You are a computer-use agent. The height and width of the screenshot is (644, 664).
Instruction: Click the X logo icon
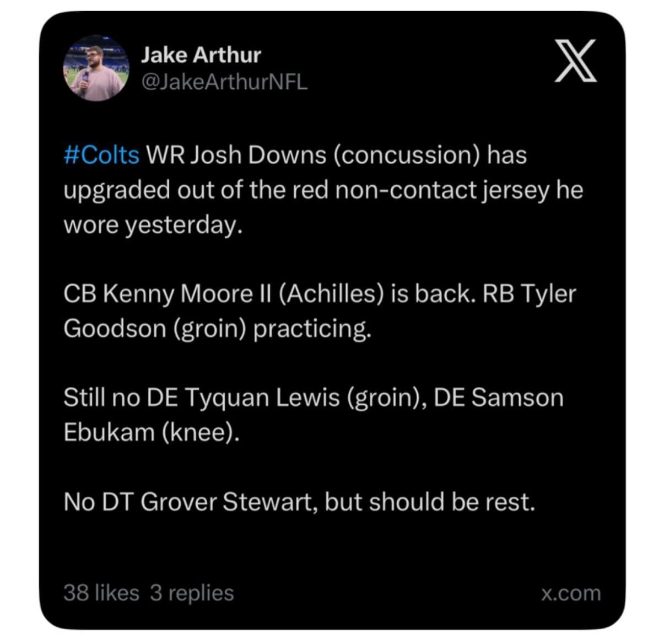(x=576, y=61)
